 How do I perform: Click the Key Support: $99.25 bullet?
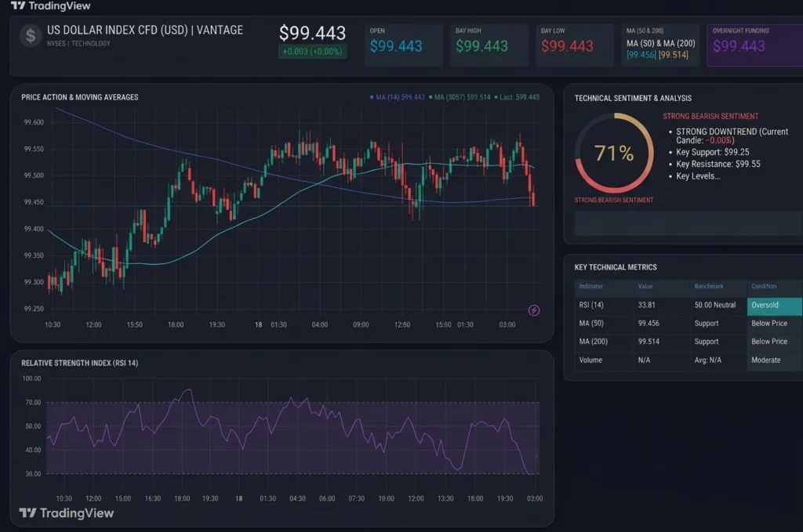point(712,152)
